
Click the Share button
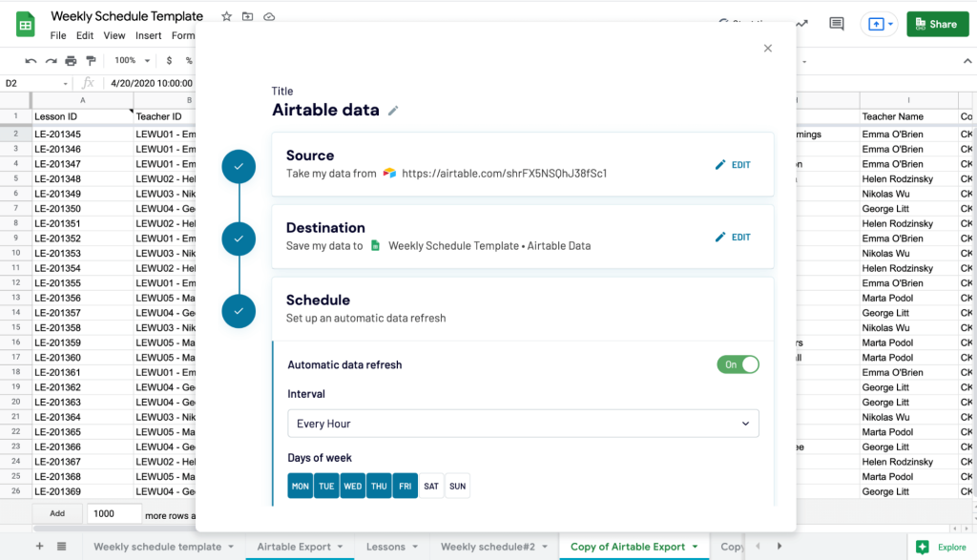pyautogui.click(x=937, y=23)
